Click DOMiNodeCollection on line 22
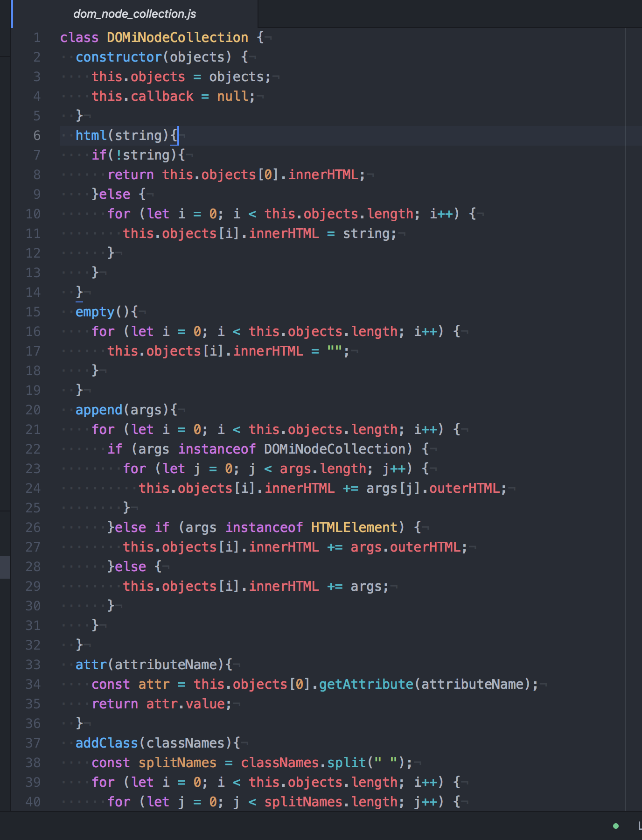 pos(335,449)
